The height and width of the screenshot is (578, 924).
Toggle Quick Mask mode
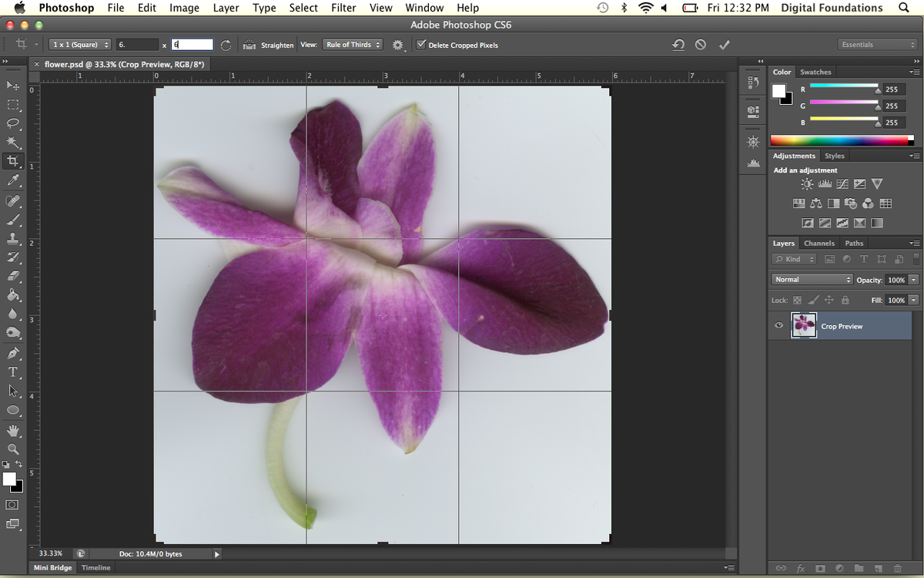13,505
